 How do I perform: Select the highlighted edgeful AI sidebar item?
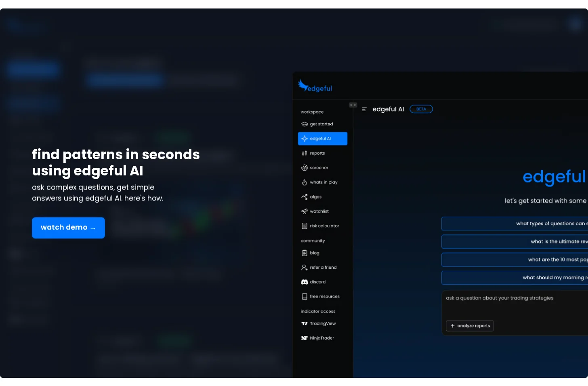[x=323, y=139]
